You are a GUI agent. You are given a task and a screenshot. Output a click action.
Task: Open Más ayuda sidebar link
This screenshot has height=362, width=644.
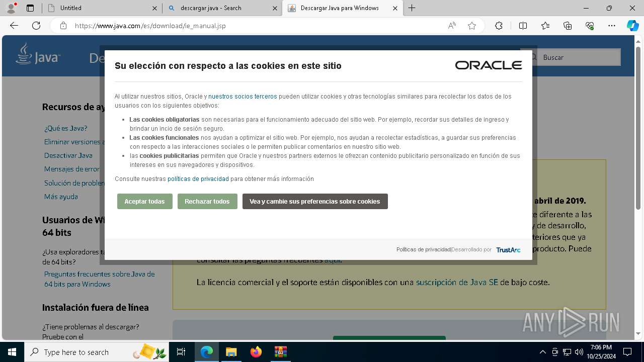pyautogui.click(x=61, y=197)
